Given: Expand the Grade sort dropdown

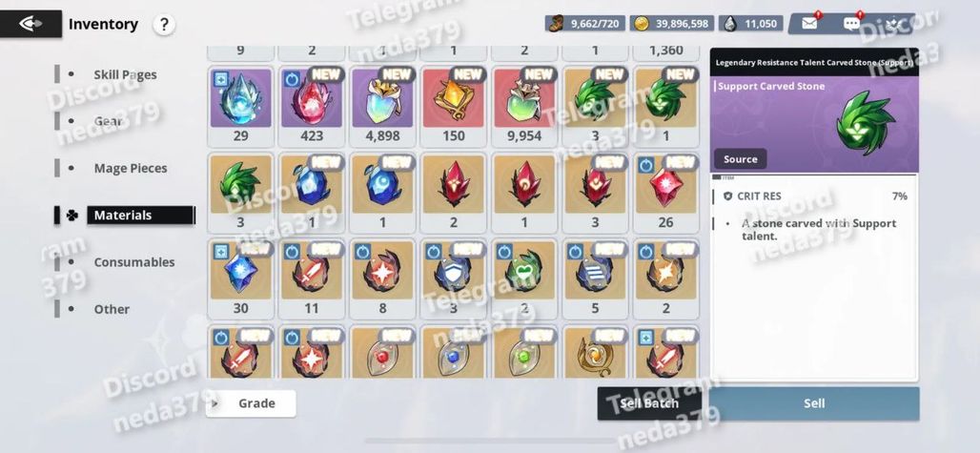Looking at the screenshot, I should [x=251, y=403].
